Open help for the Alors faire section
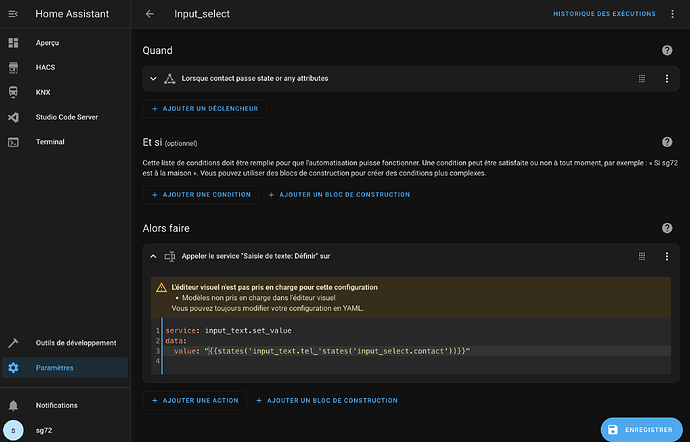Screen dimensions: 690x442 (667, 228)
